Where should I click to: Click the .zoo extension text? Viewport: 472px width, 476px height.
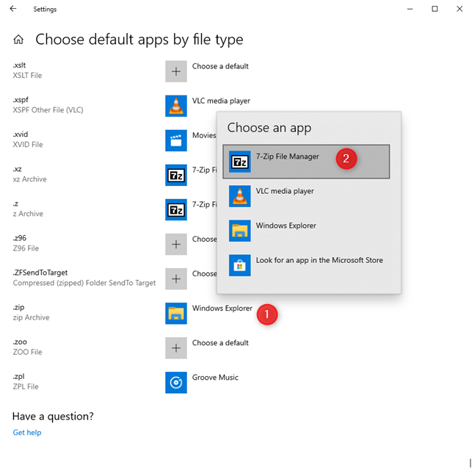[x=20, y=342]
